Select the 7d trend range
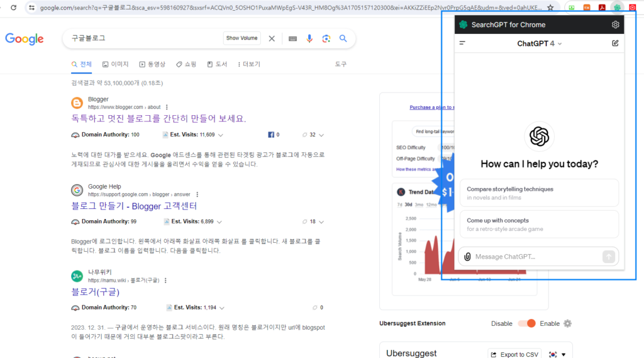The width and height of the screenshot is (644, 358). click(x=399, y=204)
